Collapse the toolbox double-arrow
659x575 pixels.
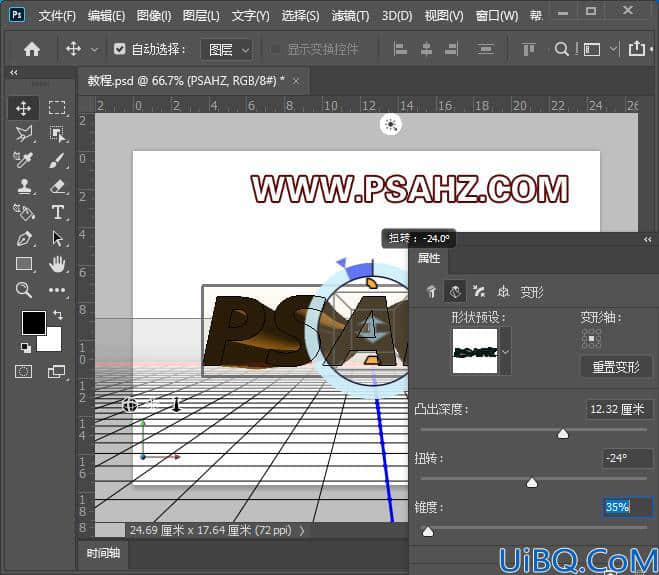(14, 72)
